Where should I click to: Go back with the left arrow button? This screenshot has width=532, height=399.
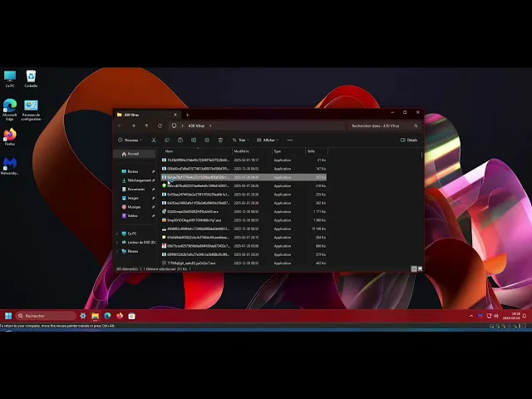coord(120,126)
